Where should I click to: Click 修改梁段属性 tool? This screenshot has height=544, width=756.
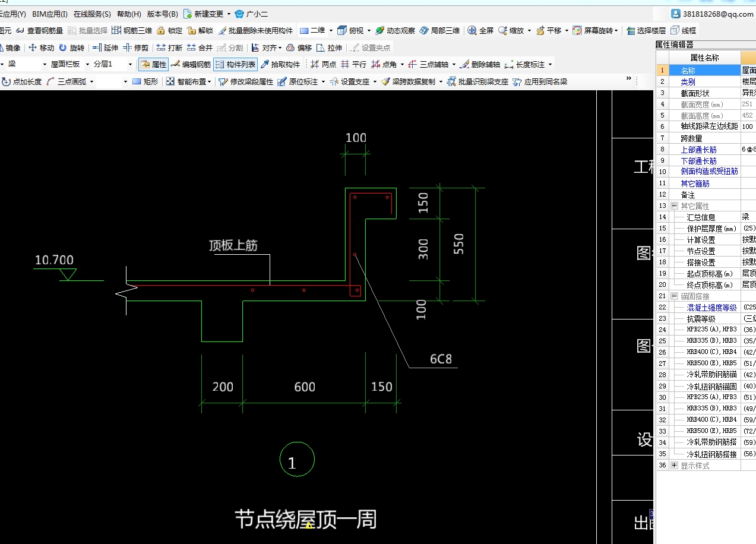(x=246, y=81)
